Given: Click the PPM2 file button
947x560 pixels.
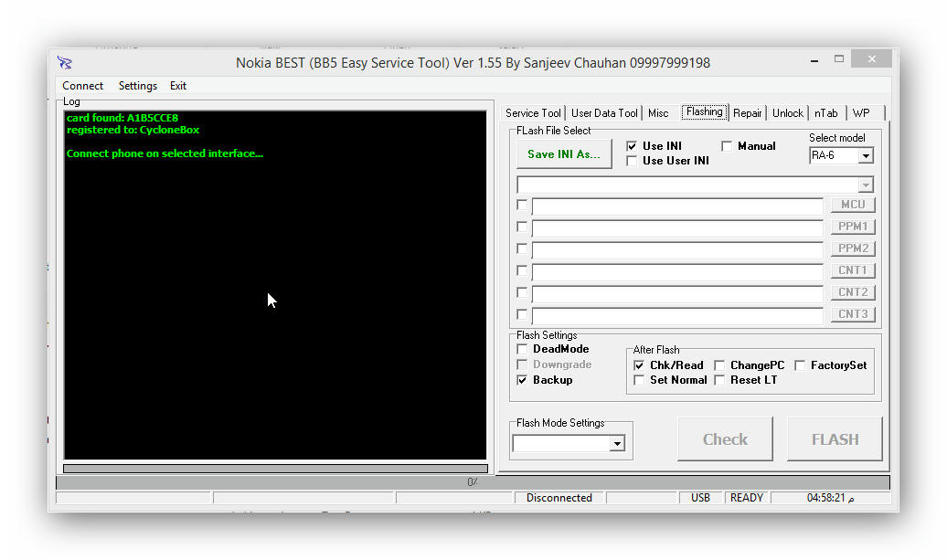Looking at the screenshot, I should pos(853,248).
